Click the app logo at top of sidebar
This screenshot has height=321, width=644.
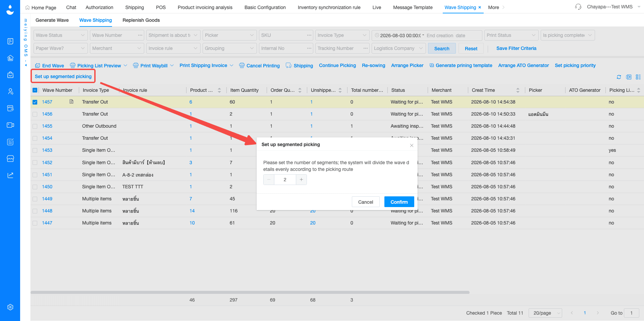10,9
